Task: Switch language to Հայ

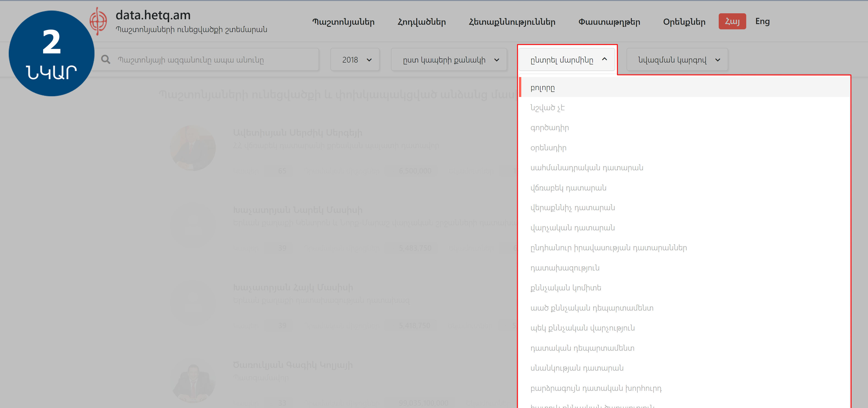Action: click(x=732, y=22)
